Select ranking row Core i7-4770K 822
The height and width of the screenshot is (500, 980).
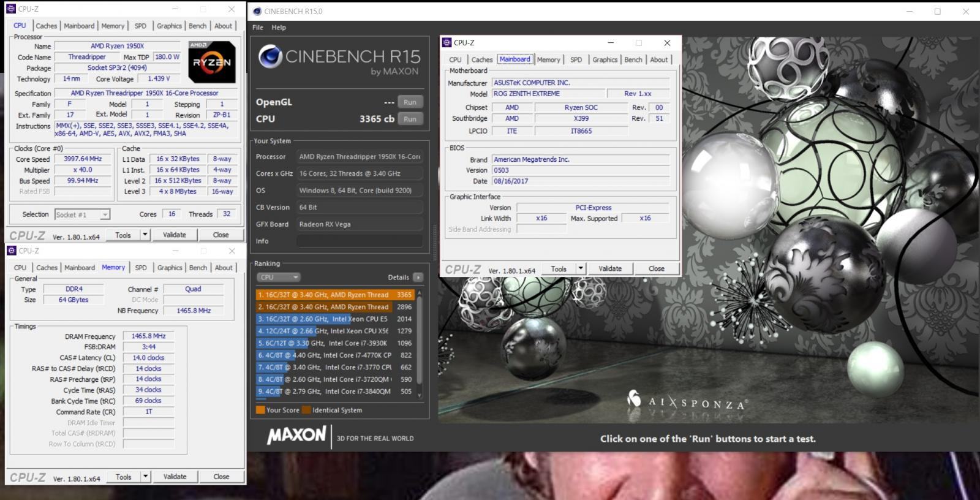click(x=336, y=355)
